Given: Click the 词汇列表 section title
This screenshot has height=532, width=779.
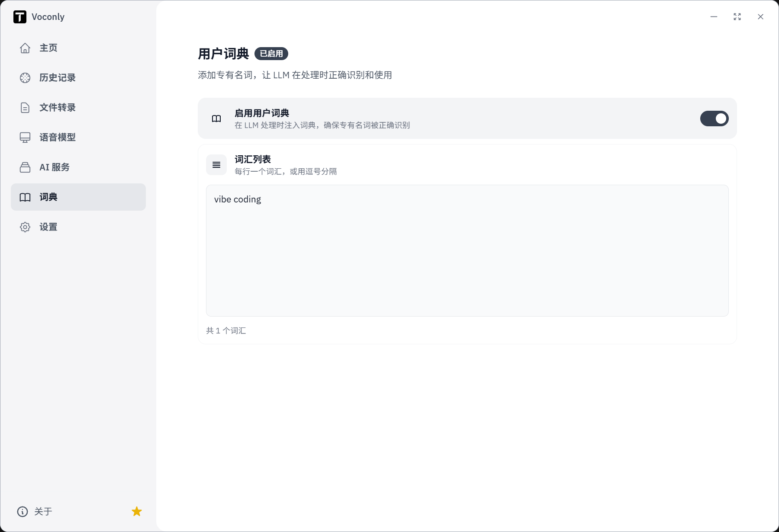Looking at the screenshot, I should pyautogui.click(x=253, y=160).
